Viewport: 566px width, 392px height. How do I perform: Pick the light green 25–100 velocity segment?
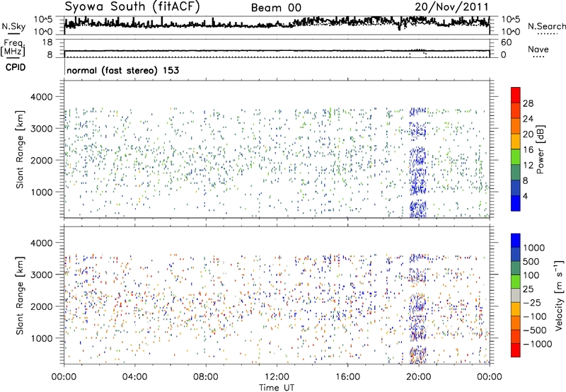point(516,282)
